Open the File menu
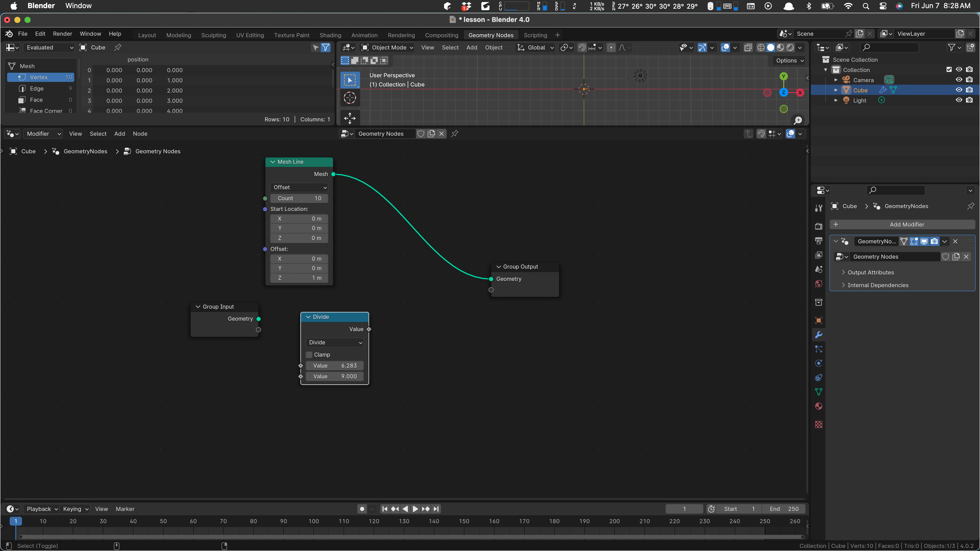 (22, 33)
